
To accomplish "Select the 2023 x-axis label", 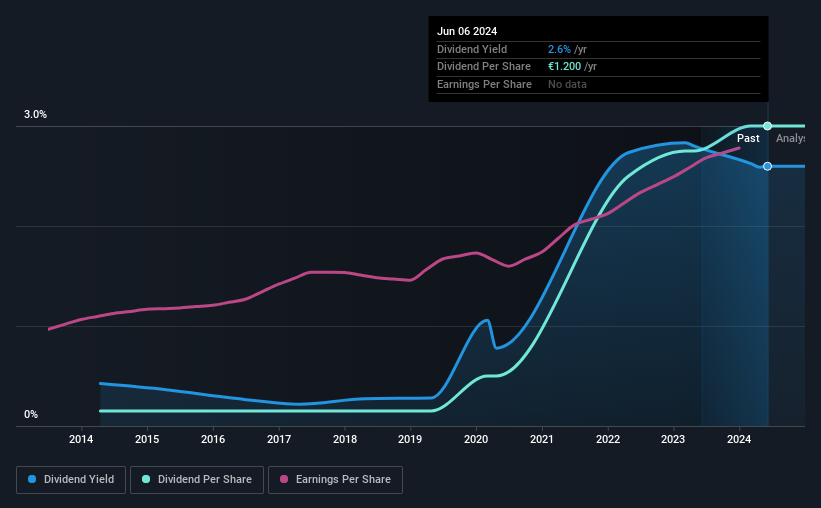I will click(673, 439).
